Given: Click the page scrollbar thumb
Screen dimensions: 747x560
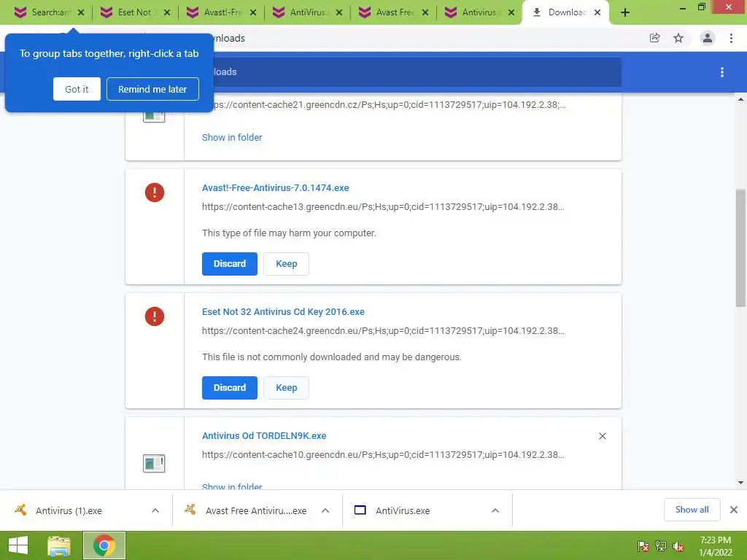Looking at the screenshot, I should tap(740, 248).
